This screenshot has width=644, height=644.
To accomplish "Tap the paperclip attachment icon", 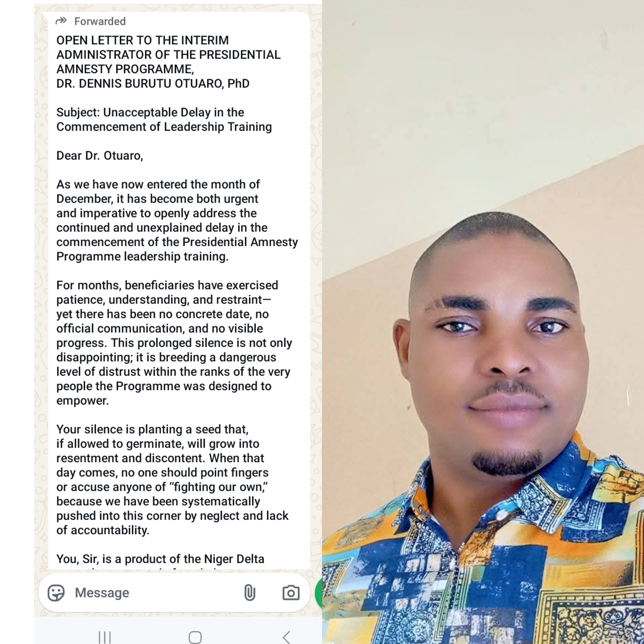I will tap(250, 592).
